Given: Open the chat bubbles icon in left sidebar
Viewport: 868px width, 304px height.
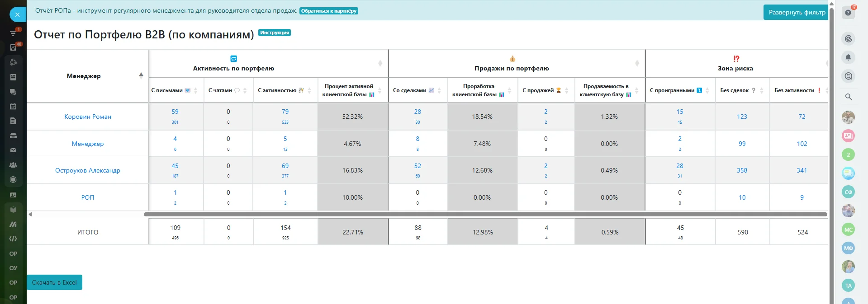Looking at the screenshot, I should (13, 92).
